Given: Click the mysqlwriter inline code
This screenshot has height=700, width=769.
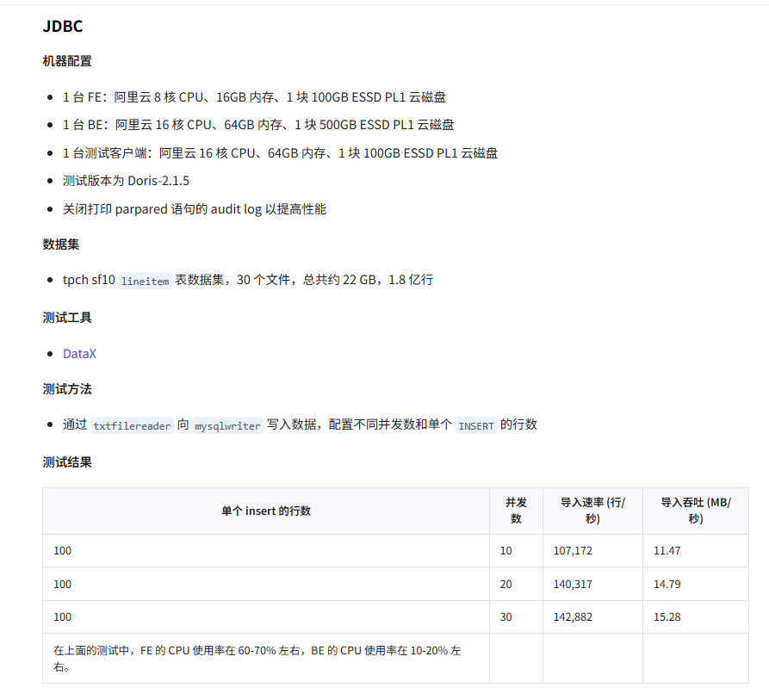Looking at the screenshot, I should coord(227,425).
